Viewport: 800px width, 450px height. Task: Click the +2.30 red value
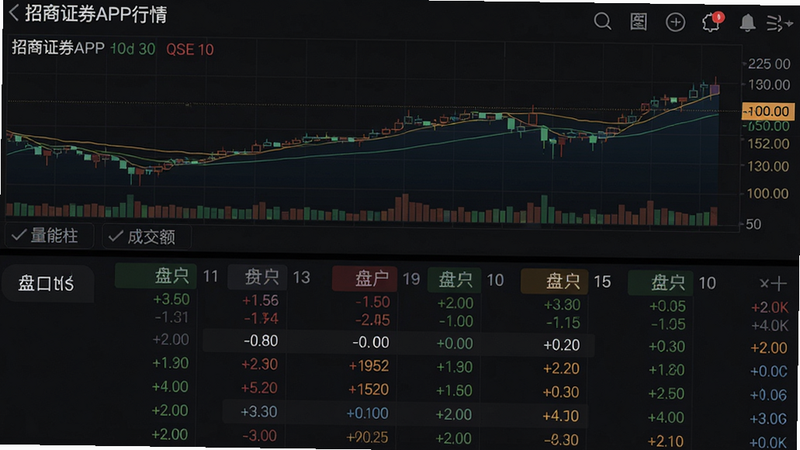point(260,364)
